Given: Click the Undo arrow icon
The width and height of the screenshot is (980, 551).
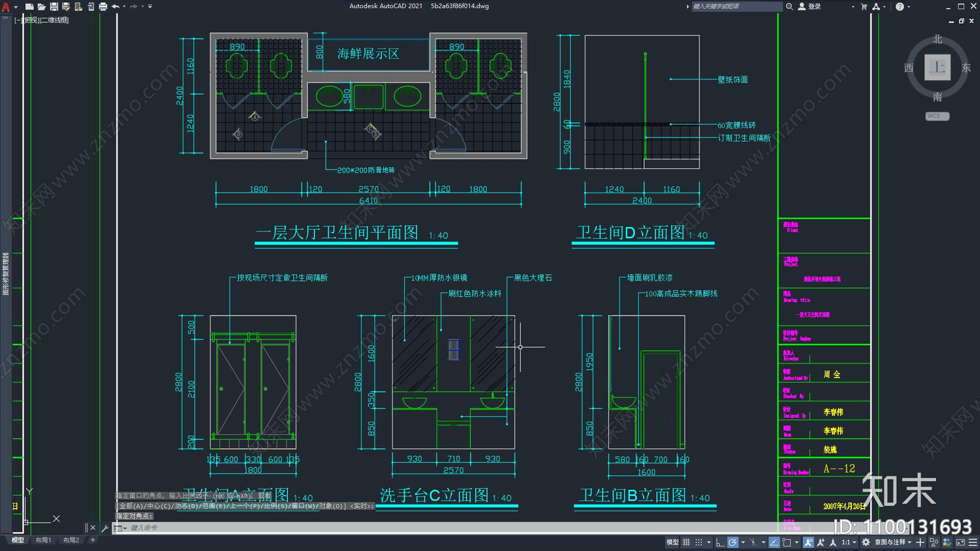Looking at the screenshot, I should click(115, 7).
